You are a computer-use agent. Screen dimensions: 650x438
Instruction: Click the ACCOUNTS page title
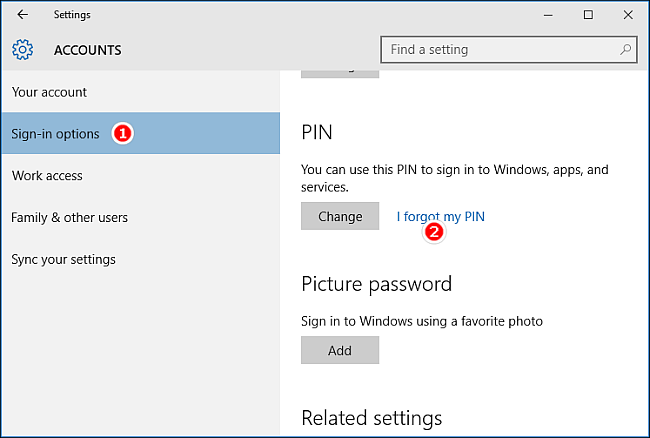[87, 50]
